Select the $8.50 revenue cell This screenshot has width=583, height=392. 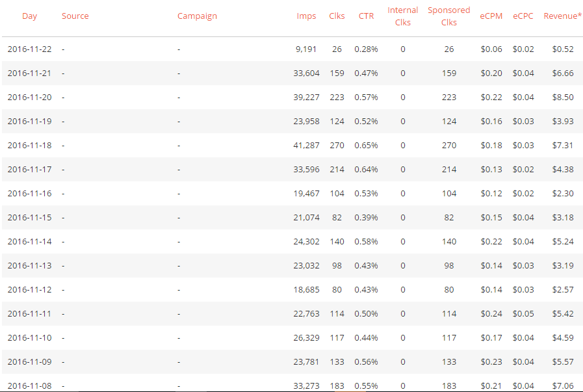click(x=562, y=98)
